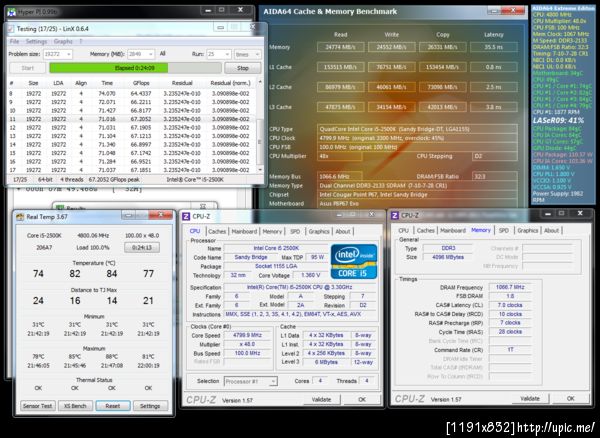Click the scroll up arrow in LinX results
Screen dimensions: 600x438
260,82
